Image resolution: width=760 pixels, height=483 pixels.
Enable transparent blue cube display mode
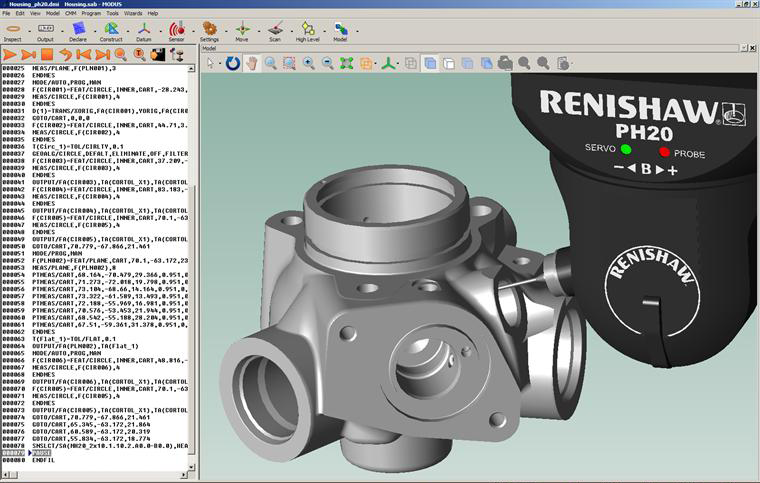coord(468,63)
